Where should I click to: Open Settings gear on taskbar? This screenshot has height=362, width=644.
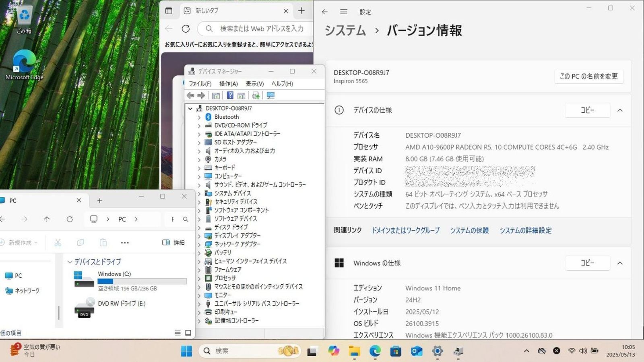click(x=438, y=351)
